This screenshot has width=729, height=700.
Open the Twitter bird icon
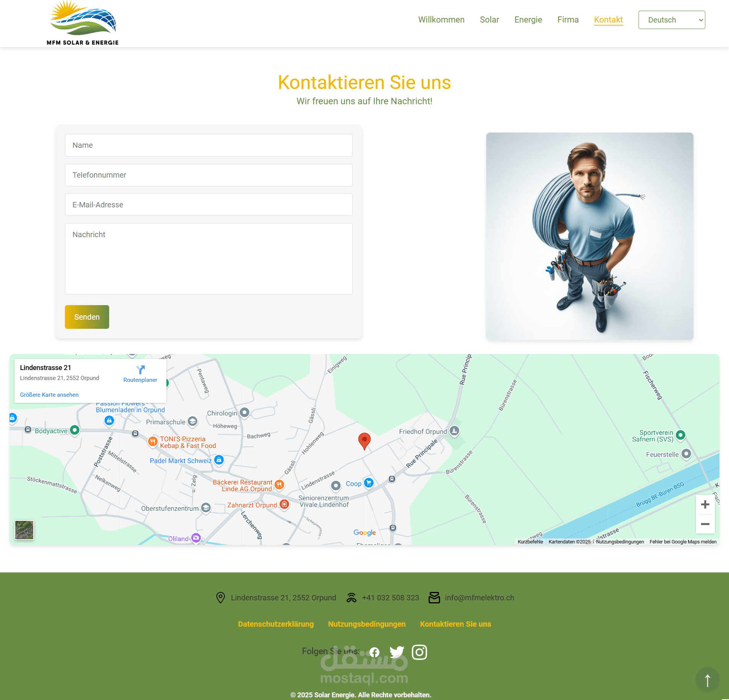click(397, 652)
